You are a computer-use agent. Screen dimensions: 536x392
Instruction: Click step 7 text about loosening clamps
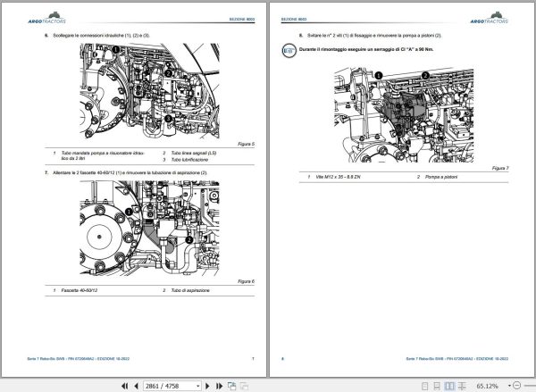tap(130, 173)
